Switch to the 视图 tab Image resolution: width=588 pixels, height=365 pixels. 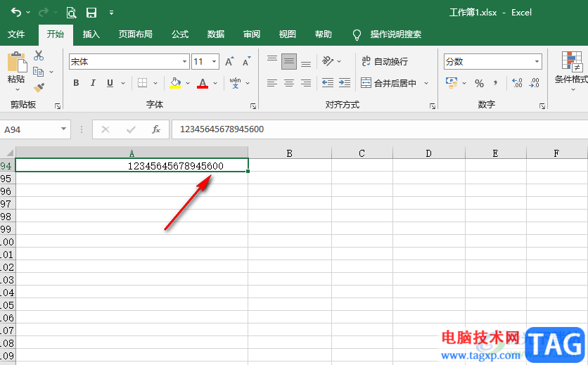pyautogui.click(x=288, y=34)
